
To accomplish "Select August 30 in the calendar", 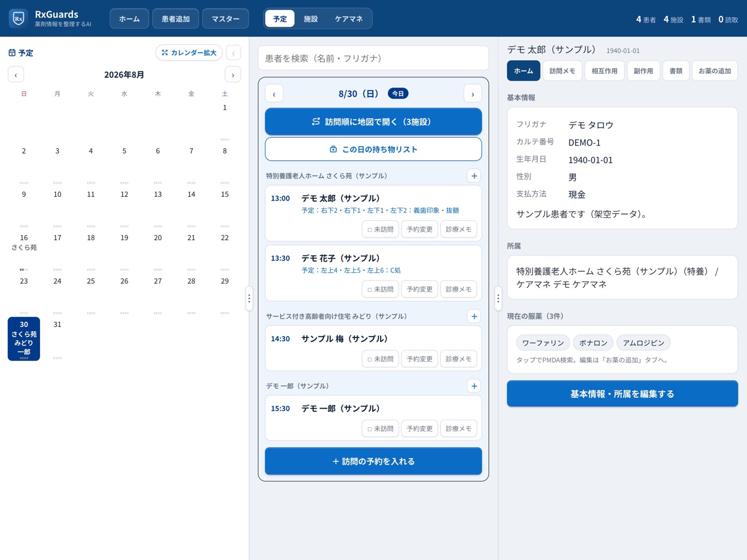I will tap(24, 339).
